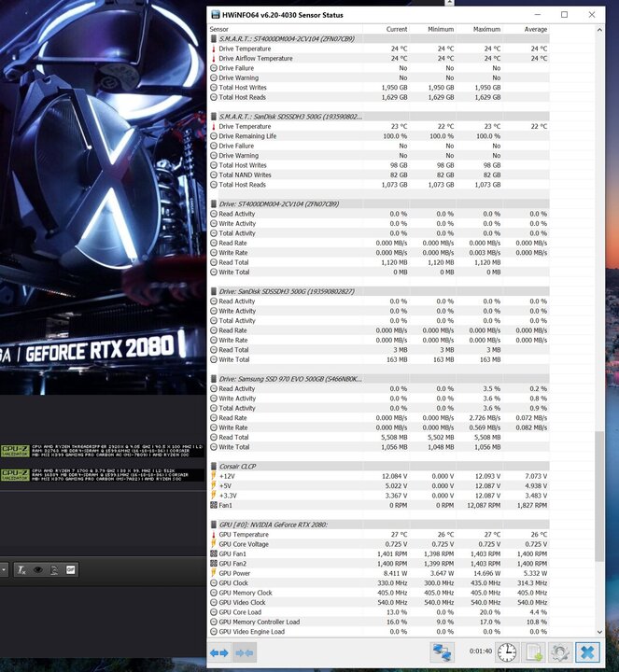
Task: Select the Drive Remaining Life row
Action: pos(379,136)
